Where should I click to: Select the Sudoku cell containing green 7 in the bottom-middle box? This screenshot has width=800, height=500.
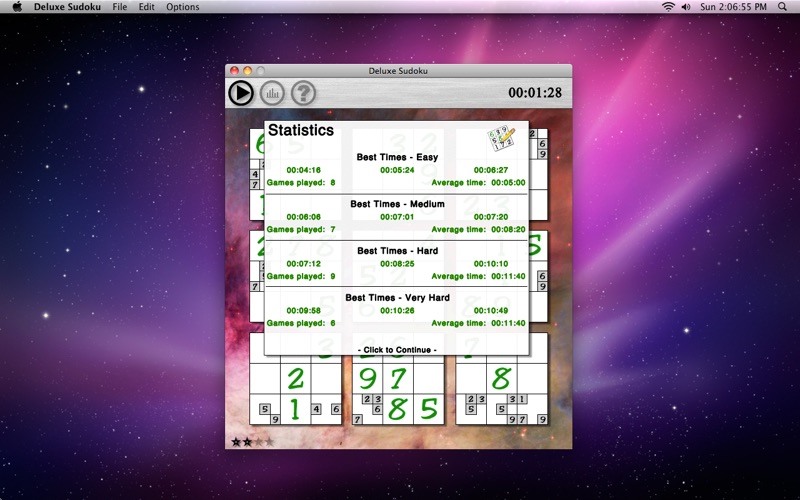(398, 379)
